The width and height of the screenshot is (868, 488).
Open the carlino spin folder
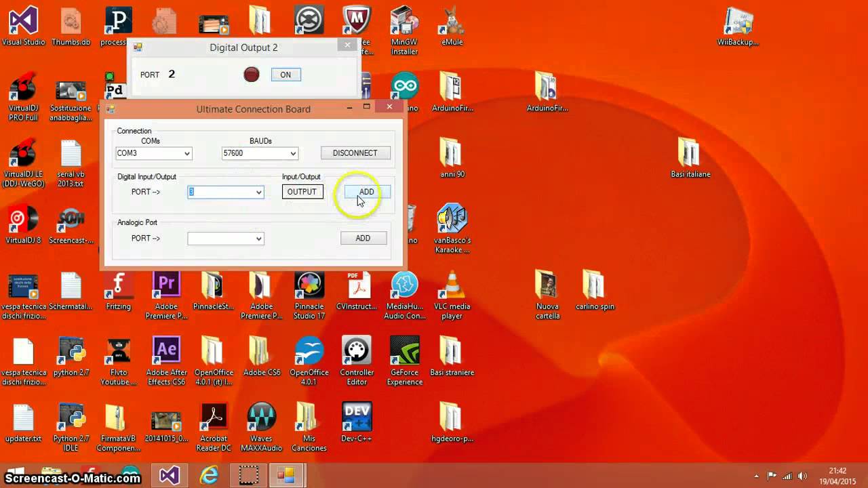[x=595, y=291]
